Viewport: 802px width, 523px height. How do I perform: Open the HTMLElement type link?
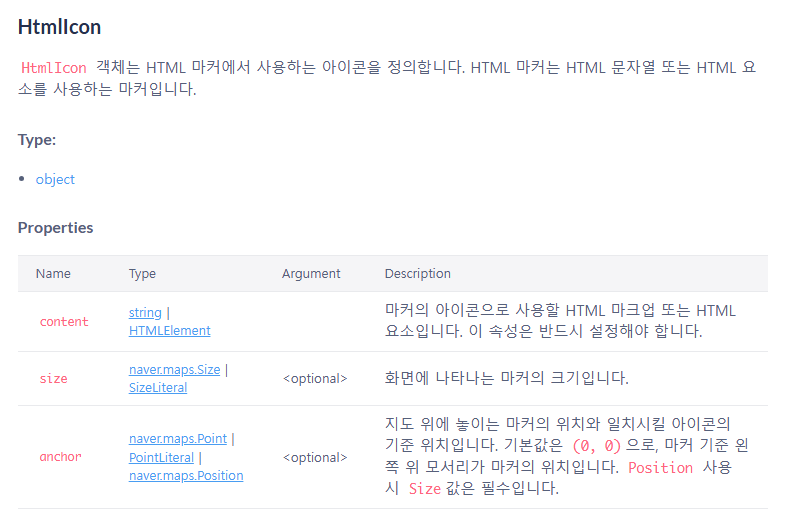[169, 331]
